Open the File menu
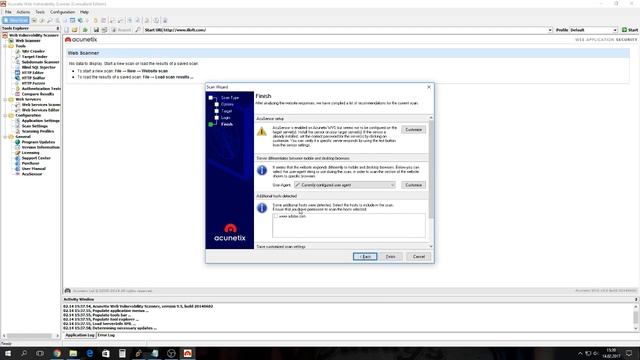The height and width of the screenshot is (360, 640). 8,12
